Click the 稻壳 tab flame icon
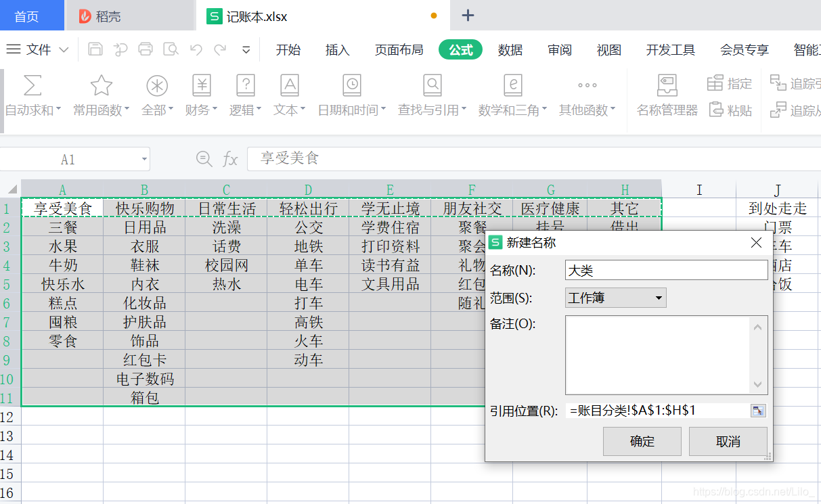 click(x=85, y=16)
